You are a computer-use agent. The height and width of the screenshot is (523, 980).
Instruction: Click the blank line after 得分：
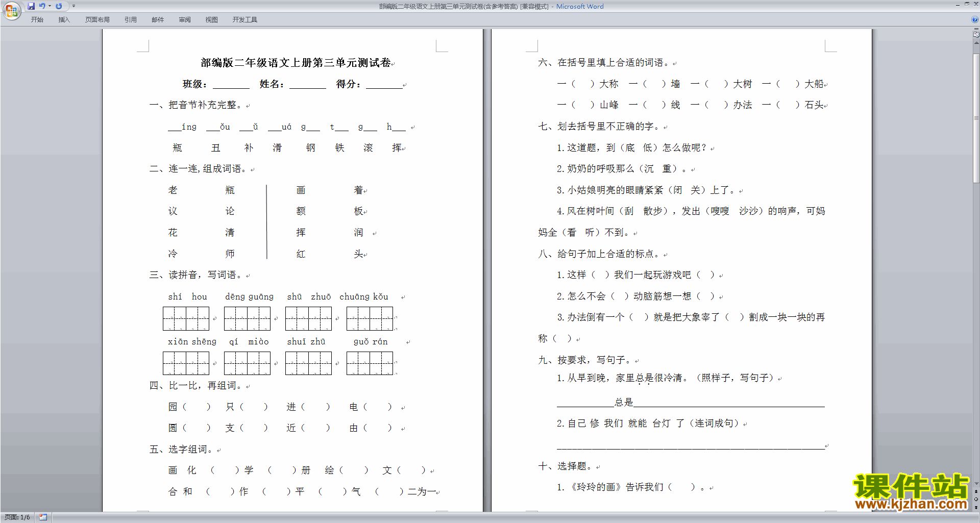point(384,85)
